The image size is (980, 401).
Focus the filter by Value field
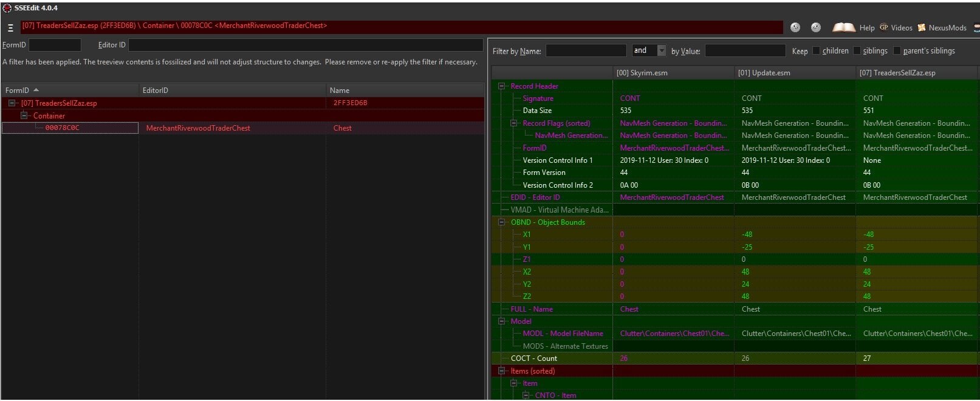(x=745, y=51)
